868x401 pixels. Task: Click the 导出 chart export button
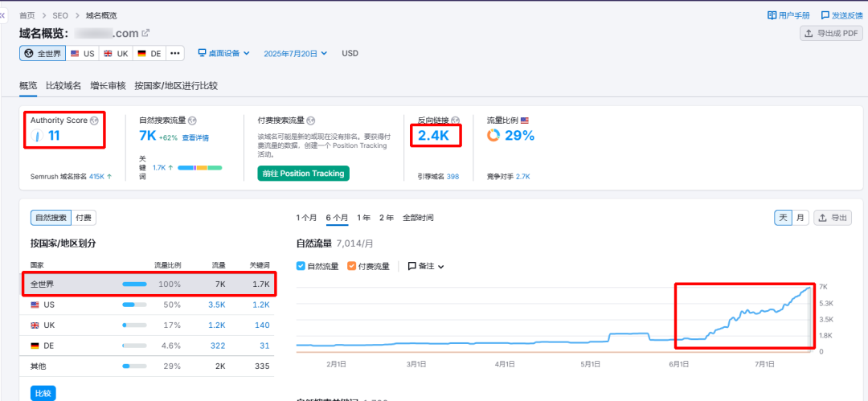tap(833, 218)
